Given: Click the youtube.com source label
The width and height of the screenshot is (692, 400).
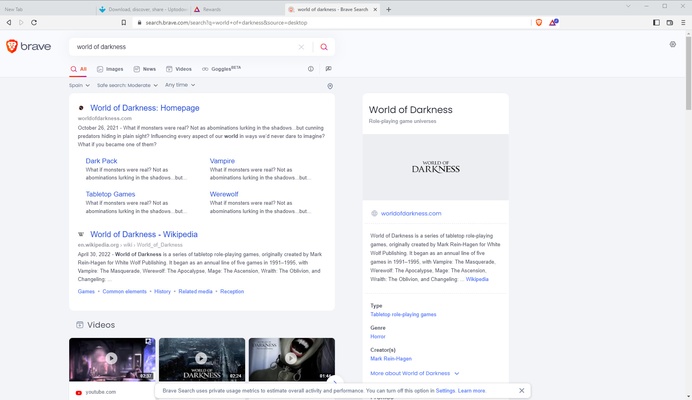Looking at the screenshot, I should coord(101,392).
